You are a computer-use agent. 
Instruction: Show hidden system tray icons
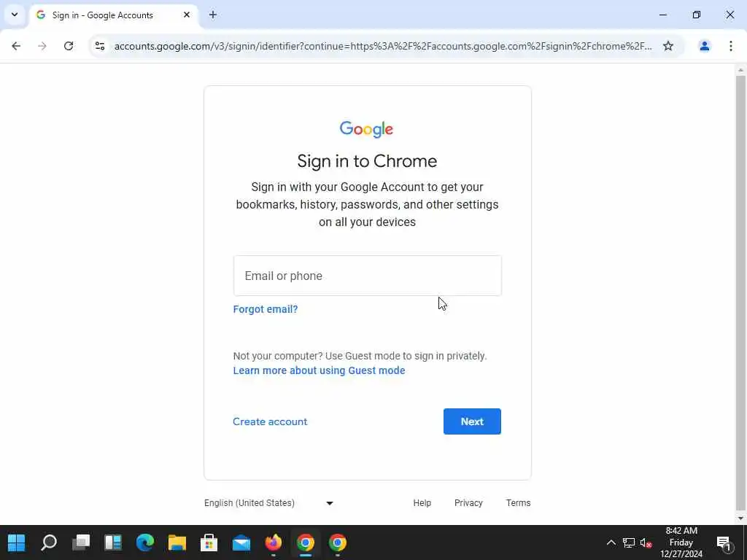pyautogui.click(x=611, y=542)
